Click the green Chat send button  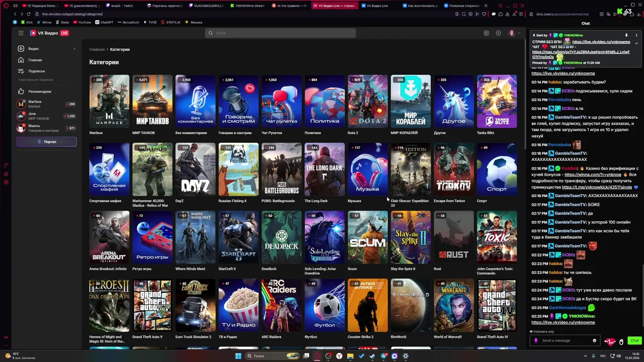[x=634, y=340]
